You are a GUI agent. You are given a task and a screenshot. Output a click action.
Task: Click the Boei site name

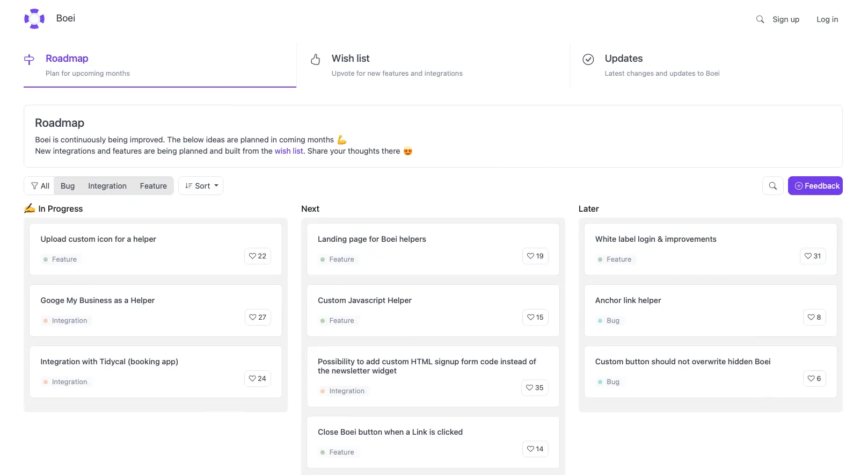click(65, 18)
